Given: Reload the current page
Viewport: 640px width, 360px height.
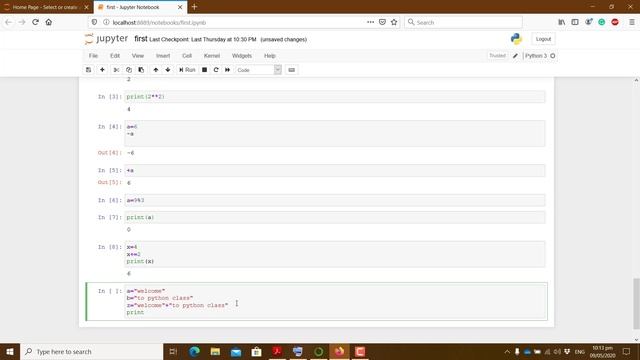Looking at the screenshot, I should 36,22.
